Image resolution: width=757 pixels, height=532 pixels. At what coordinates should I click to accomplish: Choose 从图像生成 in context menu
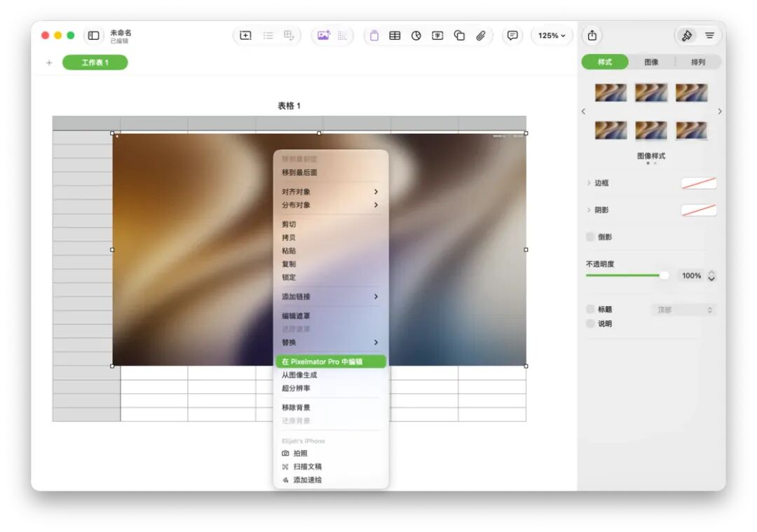(330, 375)
